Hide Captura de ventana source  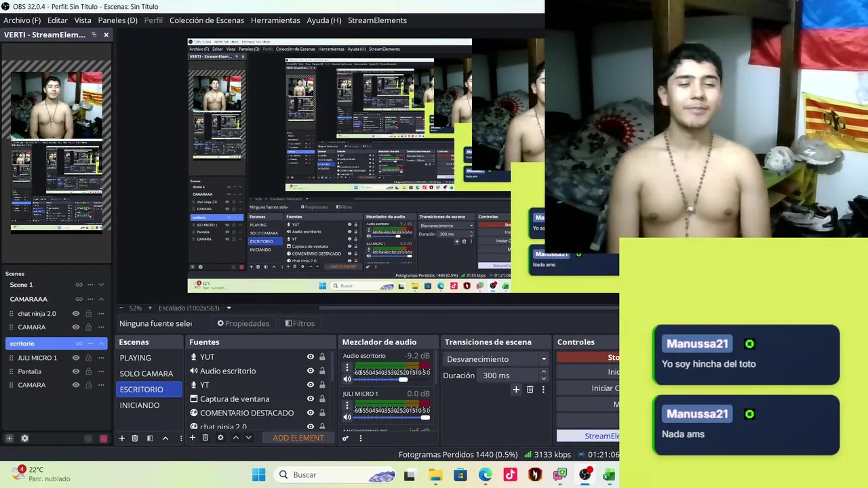coord(311,399)
